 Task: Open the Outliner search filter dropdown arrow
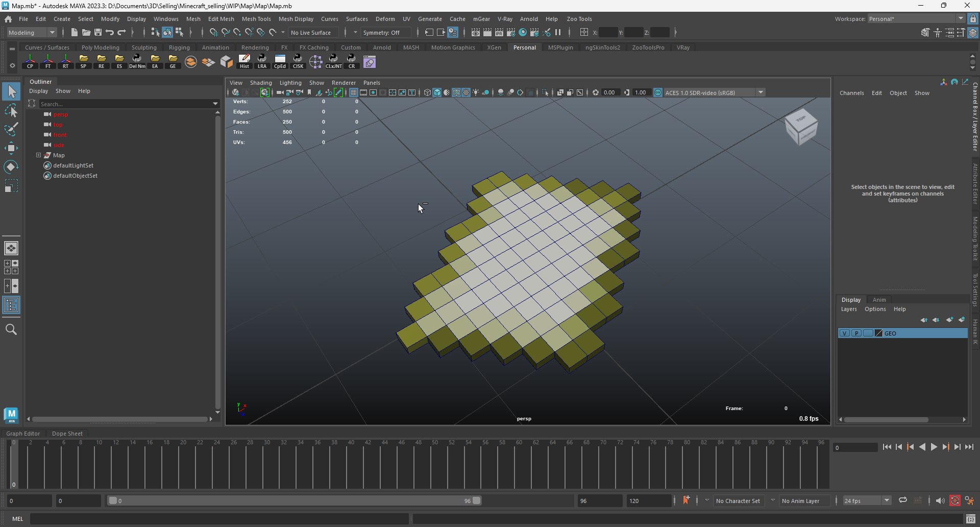pos(215,104)
